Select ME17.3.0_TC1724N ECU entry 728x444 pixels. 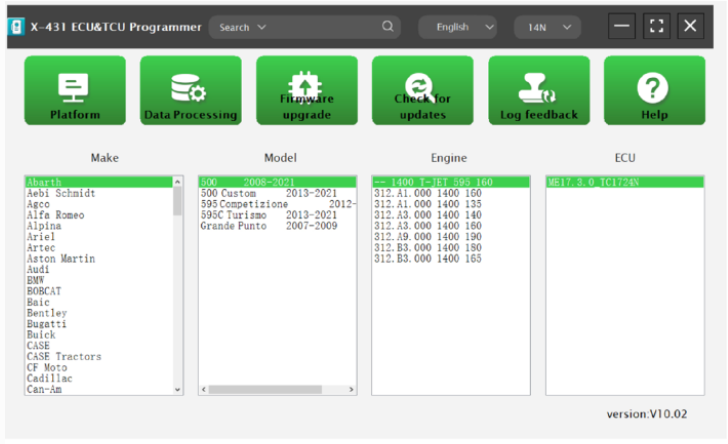[596, 183]
